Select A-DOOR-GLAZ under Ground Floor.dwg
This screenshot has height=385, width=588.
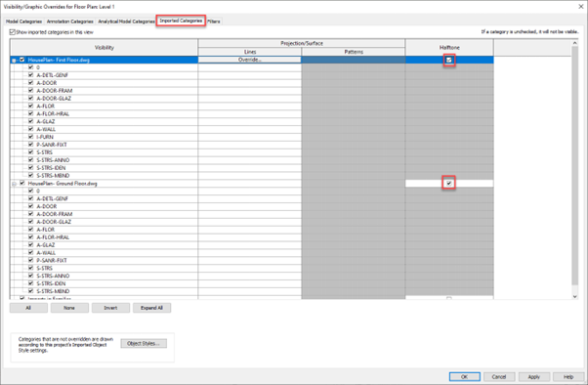tap(54, 222)
